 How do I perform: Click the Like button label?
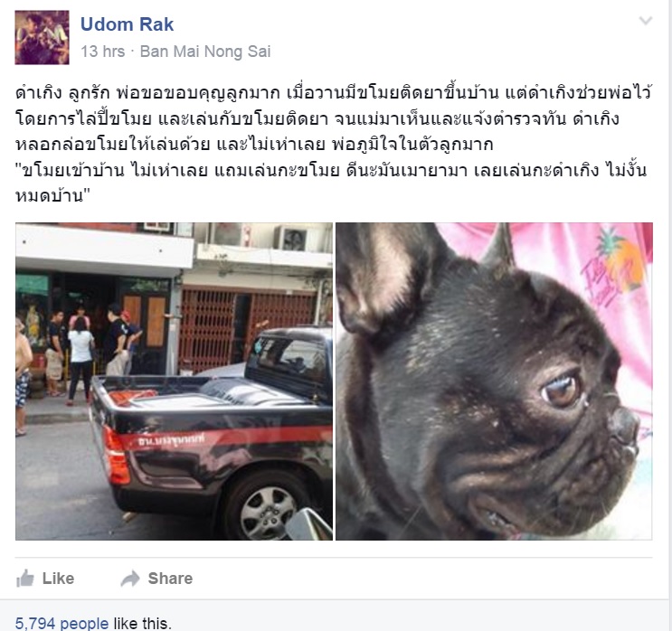tap(58, 579)
